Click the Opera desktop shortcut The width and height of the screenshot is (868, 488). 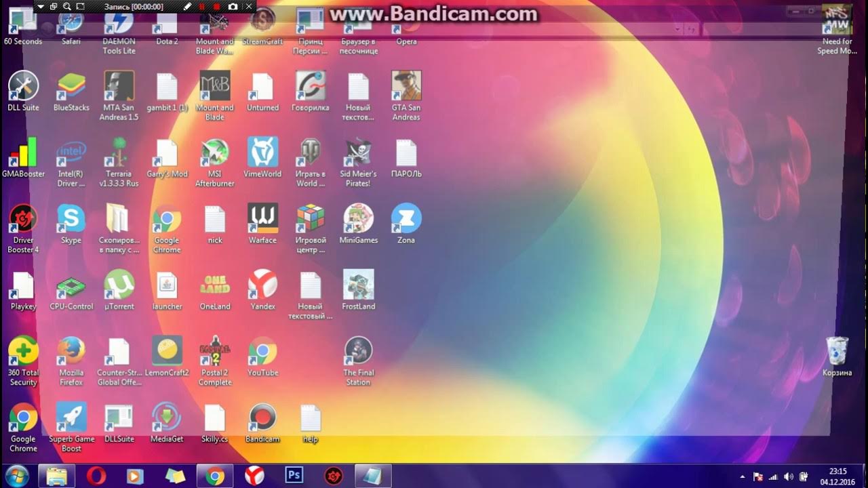click(x=406, y=28)
